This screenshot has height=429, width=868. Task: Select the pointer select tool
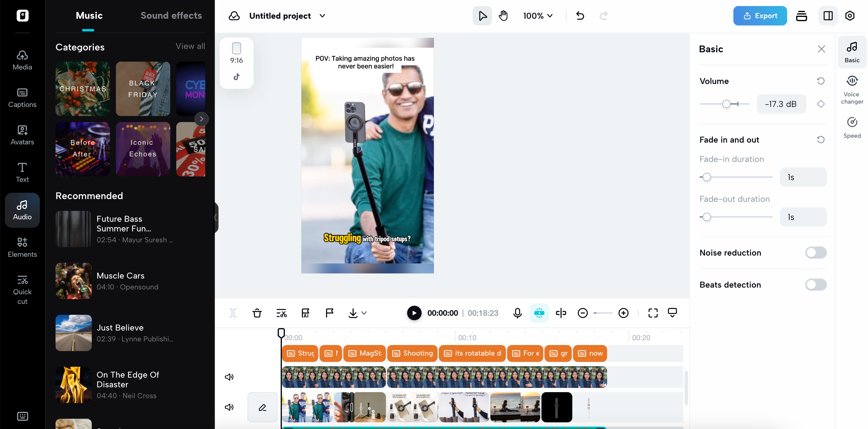pyautogui.click(x=482, y=16)
